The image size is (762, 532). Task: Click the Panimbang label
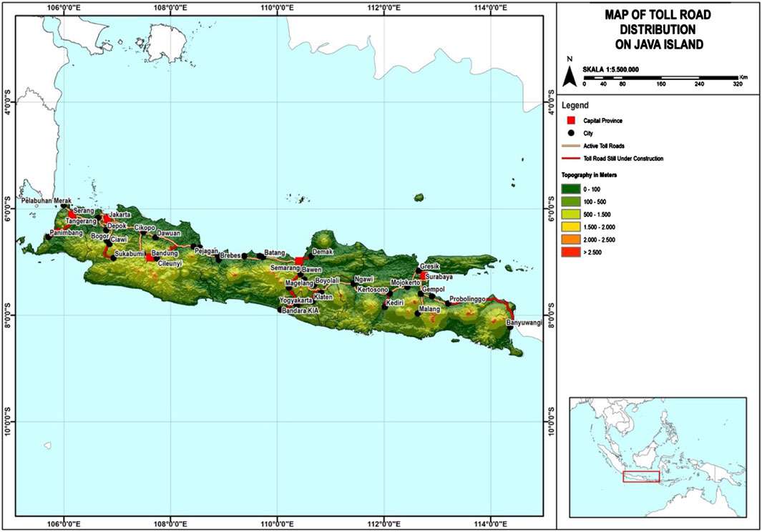(x=67, y=234)
